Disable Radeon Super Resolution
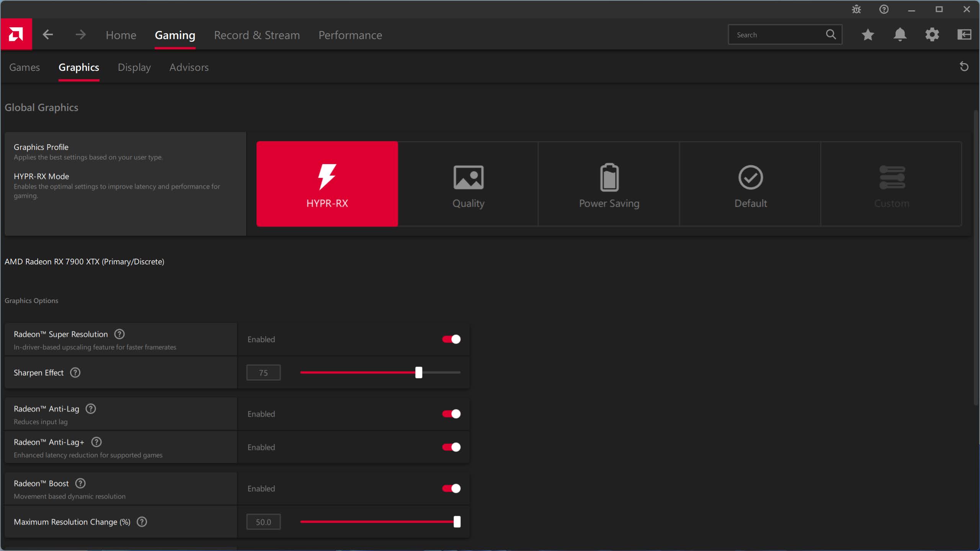Viewport: 980px width, 551px height. tap(451, 339)
